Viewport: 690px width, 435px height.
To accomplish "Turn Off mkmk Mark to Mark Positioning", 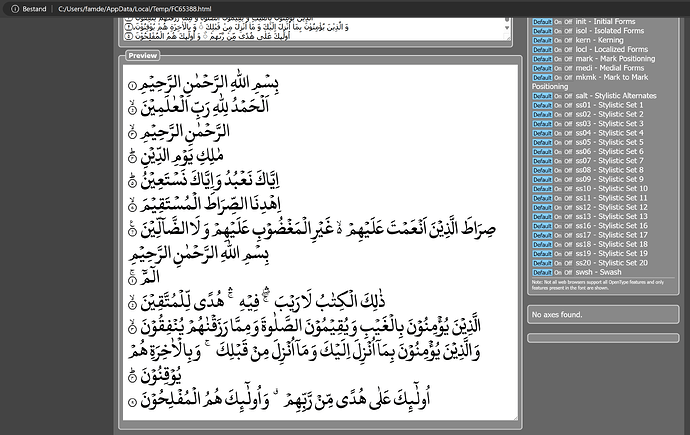I will [x=568, y=77].
